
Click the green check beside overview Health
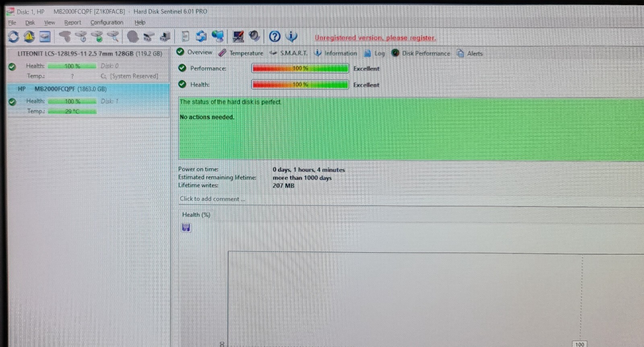[182, 84]
